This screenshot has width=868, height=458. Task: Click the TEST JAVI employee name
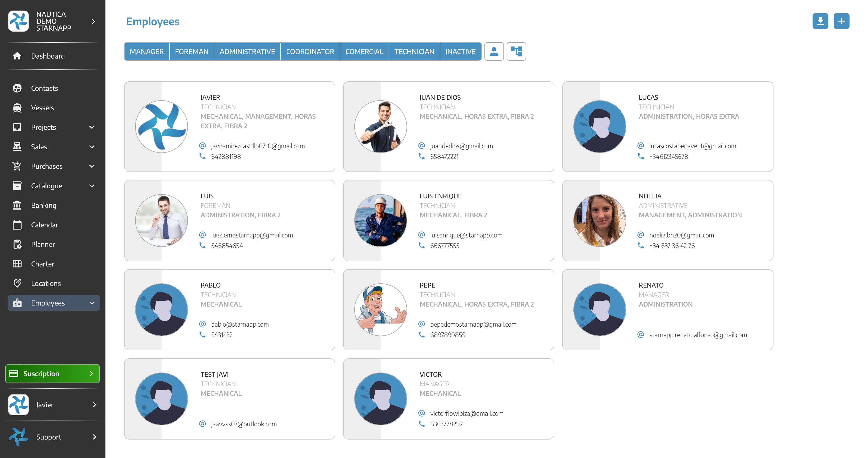click(215, 374)
